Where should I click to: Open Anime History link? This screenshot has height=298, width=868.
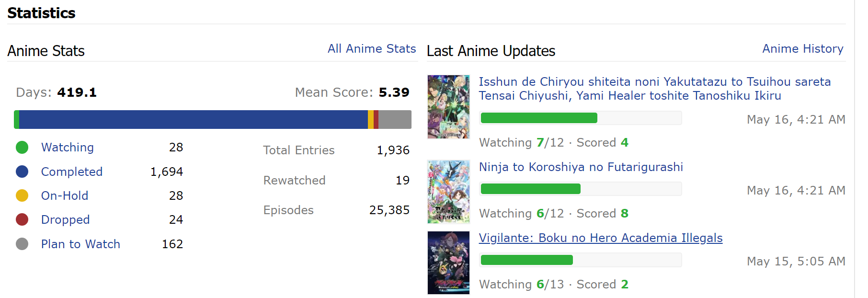(803, 49)
